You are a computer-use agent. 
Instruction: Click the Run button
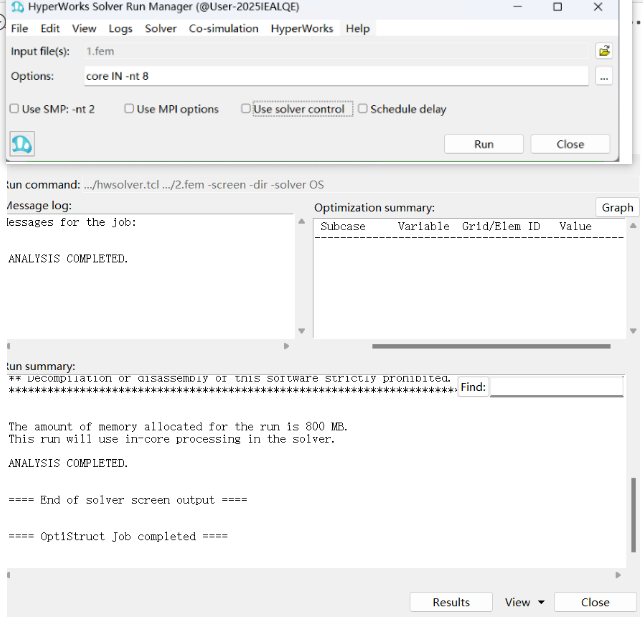pos(484,144)
